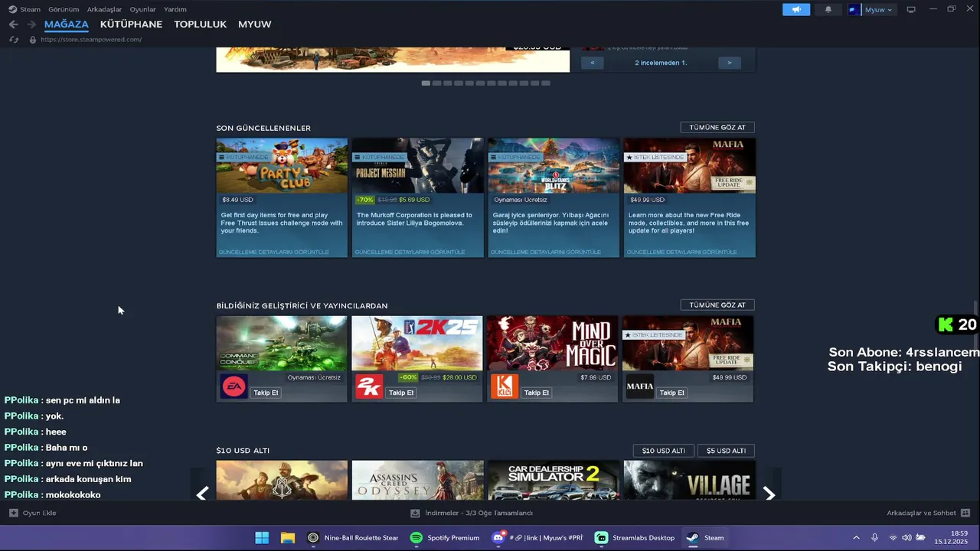Open Party Club game thumbnail
Screen dimensions: 980x551
click(x=282, y=165)
